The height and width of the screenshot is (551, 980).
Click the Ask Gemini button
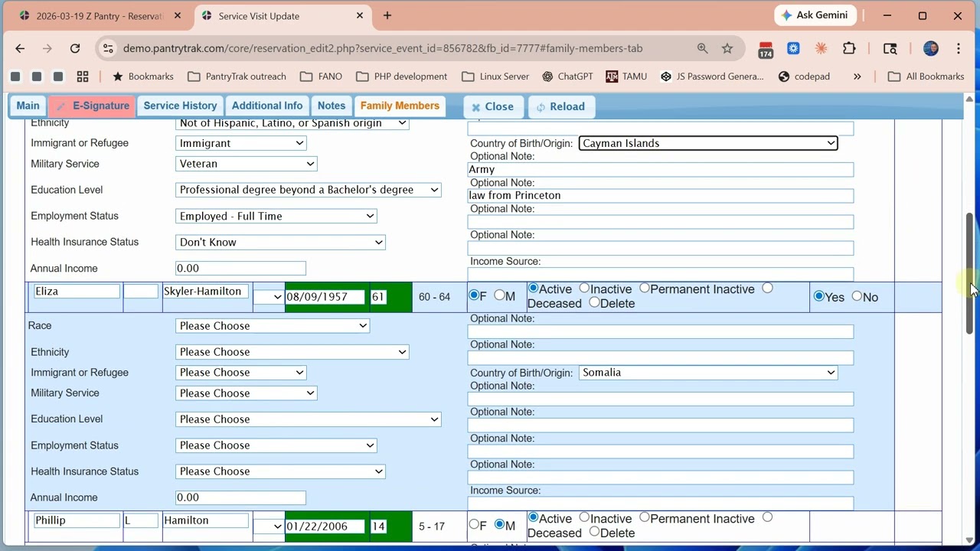pyautogui.click(x=815, y=15)
